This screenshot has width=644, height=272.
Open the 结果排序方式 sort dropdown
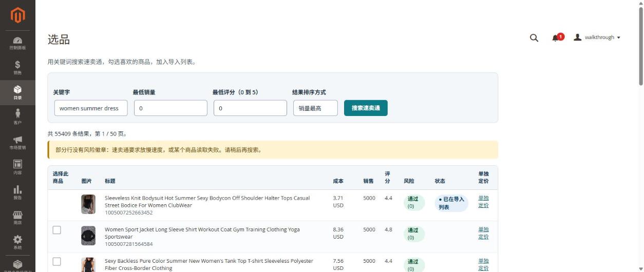315,108
